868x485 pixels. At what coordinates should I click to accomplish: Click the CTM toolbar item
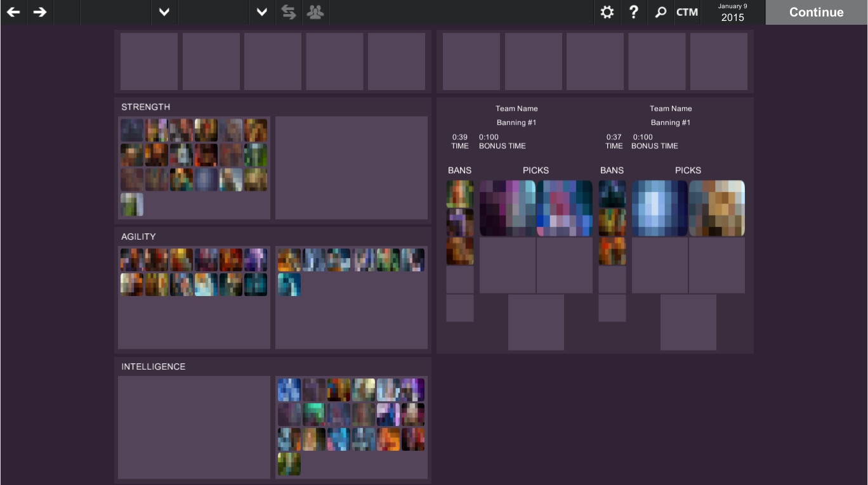point(687,12)
